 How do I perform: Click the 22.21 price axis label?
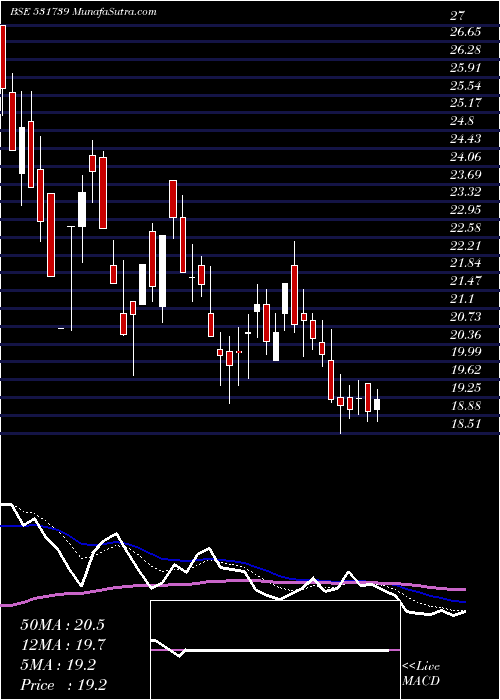point(466,245)
